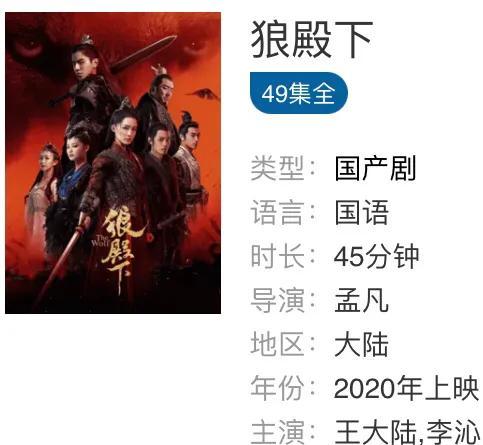Click the 2020年上映 year text

click(406, 388)
